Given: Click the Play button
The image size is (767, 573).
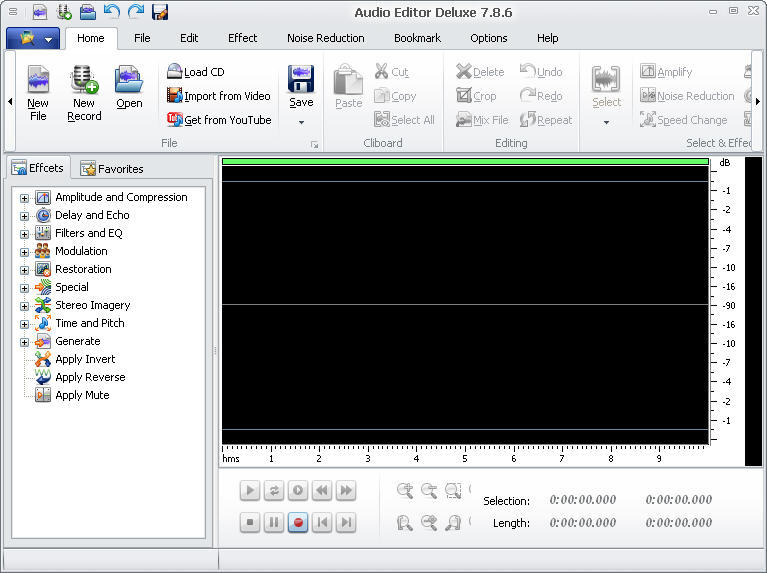Looking at the screenshot, I should [x=250, y=490].
